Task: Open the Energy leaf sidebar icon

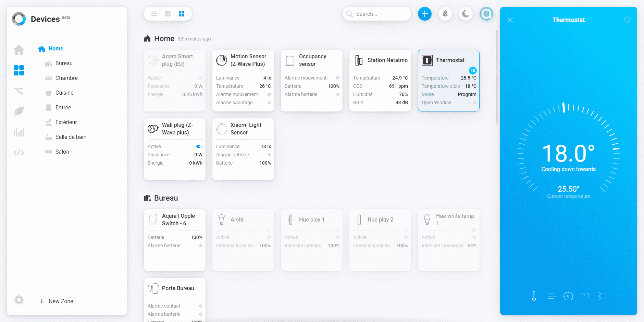Action: (19, 111)
